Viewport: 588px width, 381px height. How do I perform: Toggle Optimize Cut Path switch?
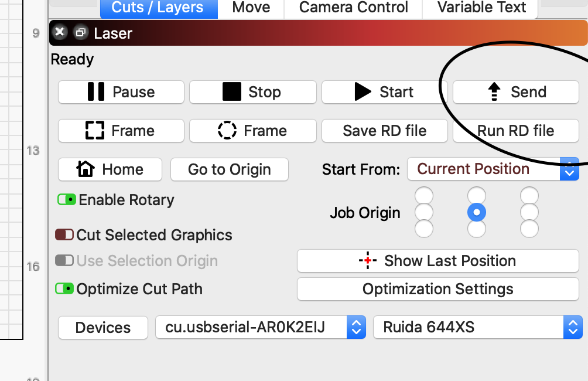(64, 289)
